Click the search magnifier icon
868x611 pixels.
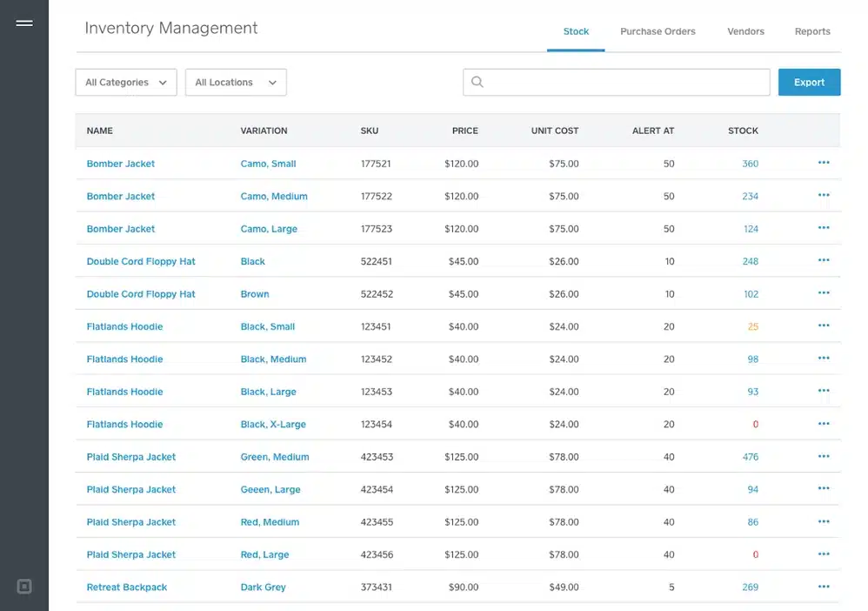[477, 82]
